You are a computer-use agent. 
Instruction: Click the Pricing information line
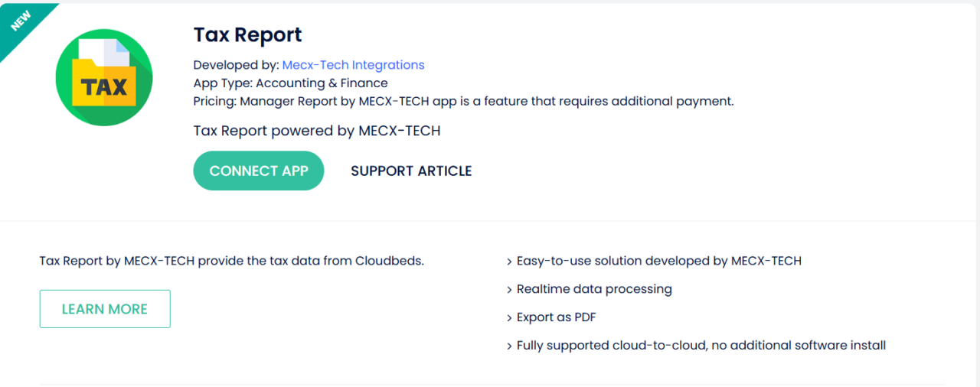click(463, 102)
